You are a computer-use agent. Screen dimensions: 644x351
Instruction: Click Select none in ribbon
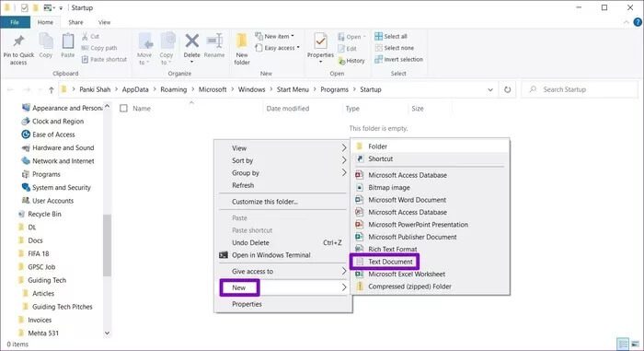click(x=394, y=48)
